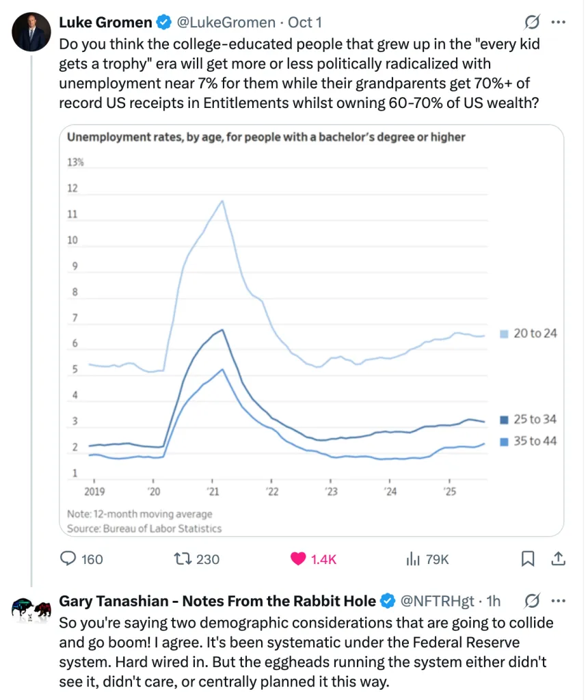Share Luke Gromen's tweet
The image size is (588, 700).
(558, 559)
